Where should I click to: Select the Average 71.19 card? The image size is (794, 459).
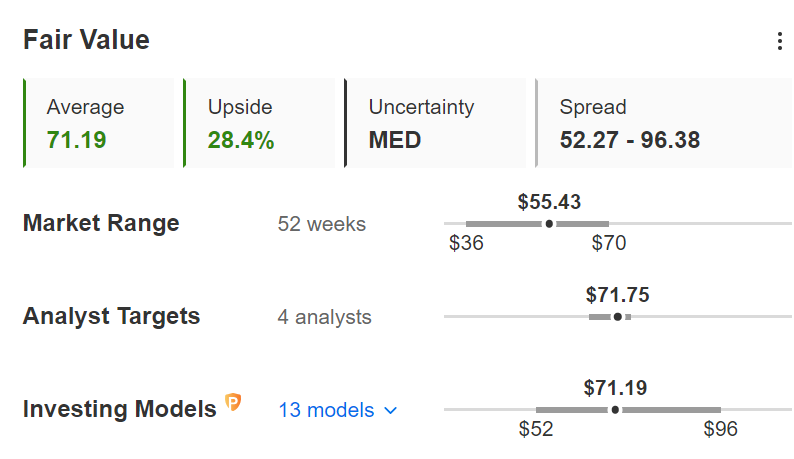point(99,123)
